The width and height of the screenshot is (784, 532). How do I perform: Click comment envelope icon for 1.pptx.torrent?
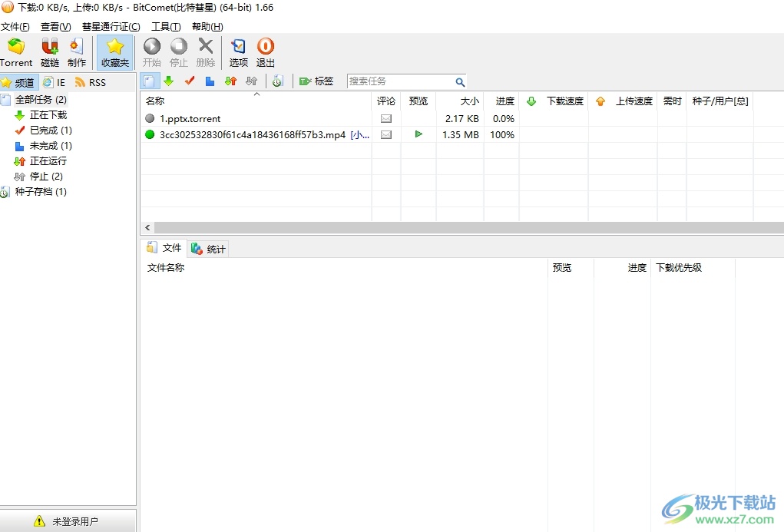point(386,118)
